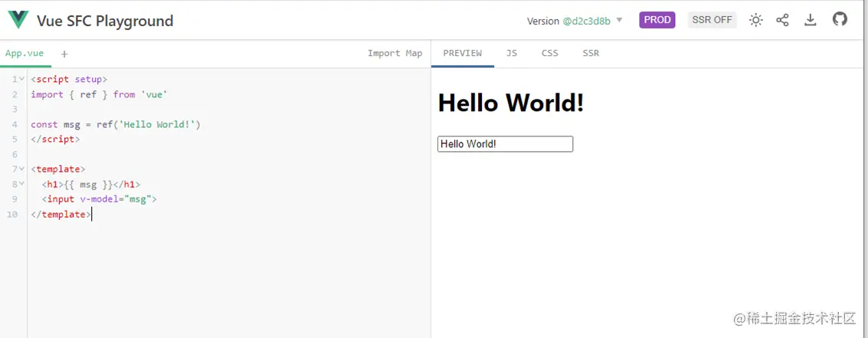This screenshot has height=338, width=868.
Task: Collapse fold arrow on line 8
Action: pyautogui.click(x=21, y=184)
